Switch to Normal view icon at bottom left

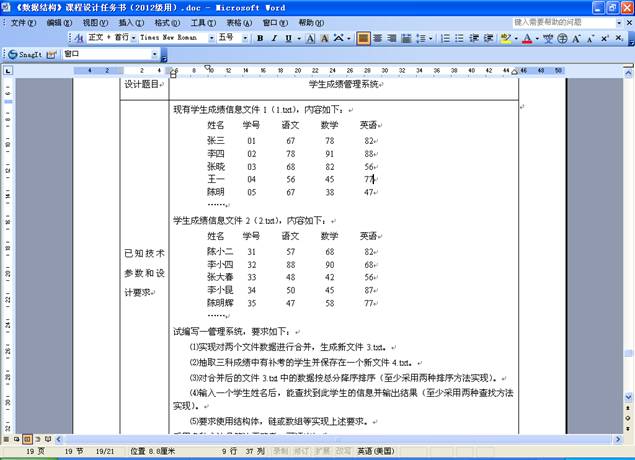[x=6, y=439]
